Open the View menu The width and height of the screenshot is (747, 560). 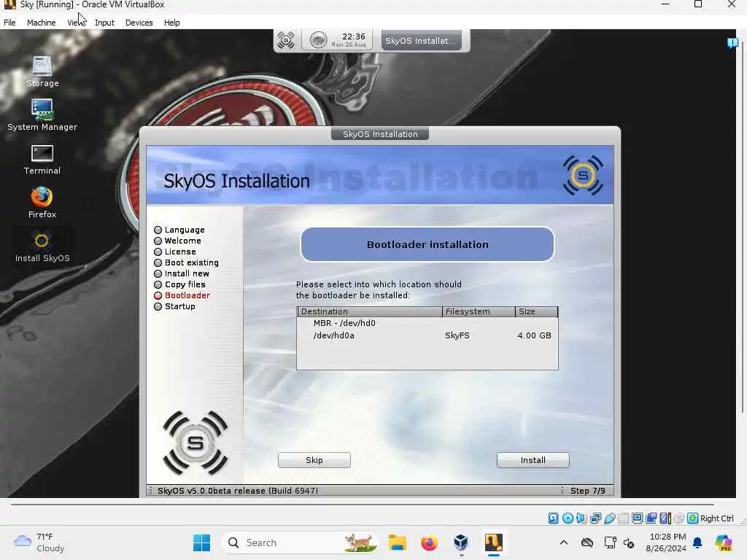75,23
